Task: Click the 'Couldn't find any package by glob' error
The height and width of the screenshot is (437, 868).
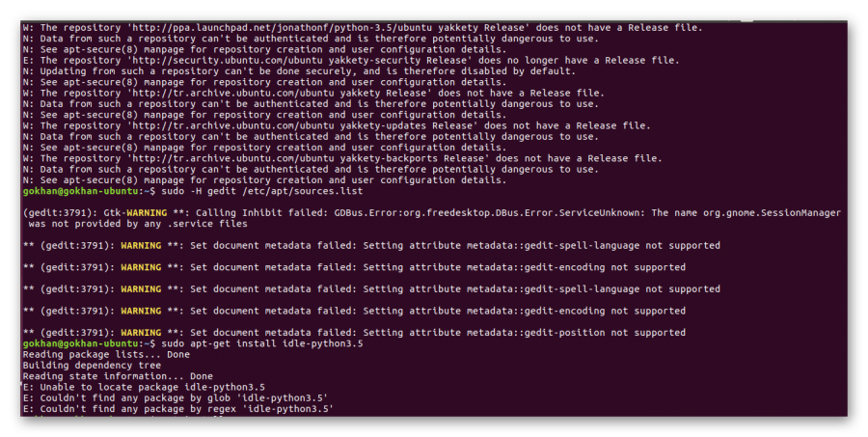Action: tap(174, 397)
